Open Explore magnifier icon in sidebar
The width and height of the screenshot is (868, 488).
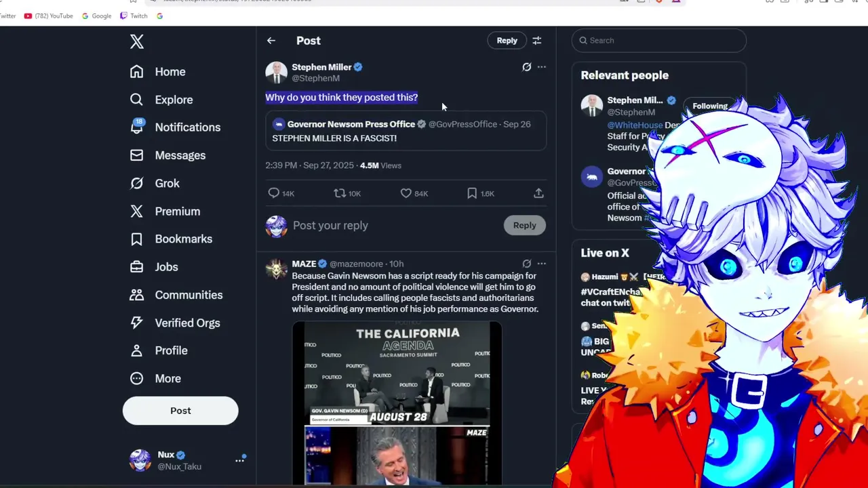pyautogui.click(x=137, y=100)
